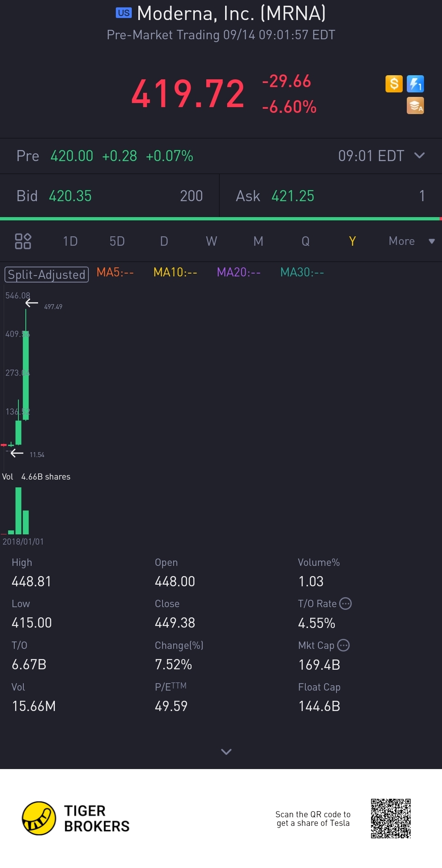Tap the T/O Rate value 4.55%
The width and height of the screenshot is (442, 868).
point(317,623)
